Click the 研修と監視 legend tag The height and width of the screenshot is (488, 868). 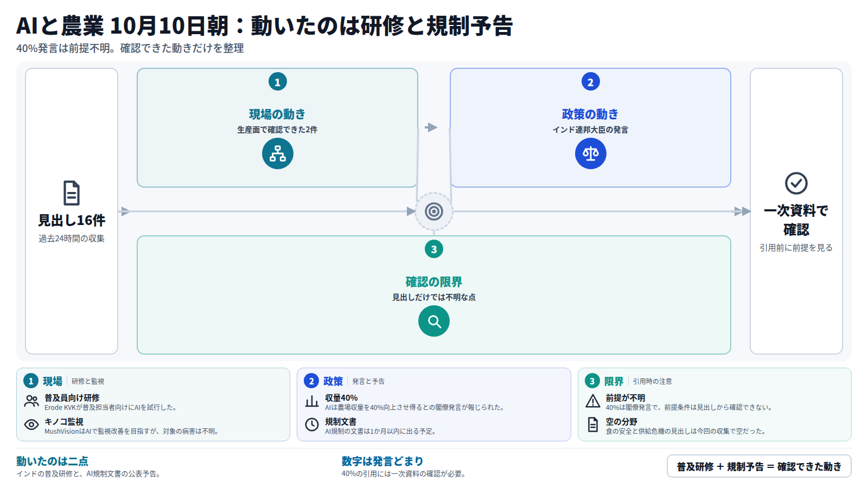pyautogui.click(x=88, y=382)
